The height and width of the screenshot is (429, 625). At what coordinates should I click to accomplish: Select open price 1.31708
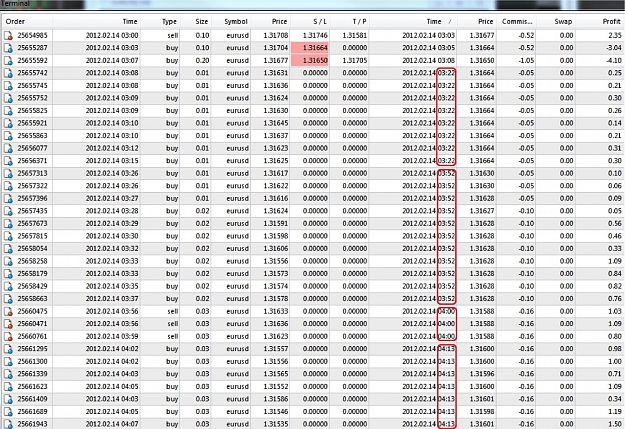(x=275, y=35)
